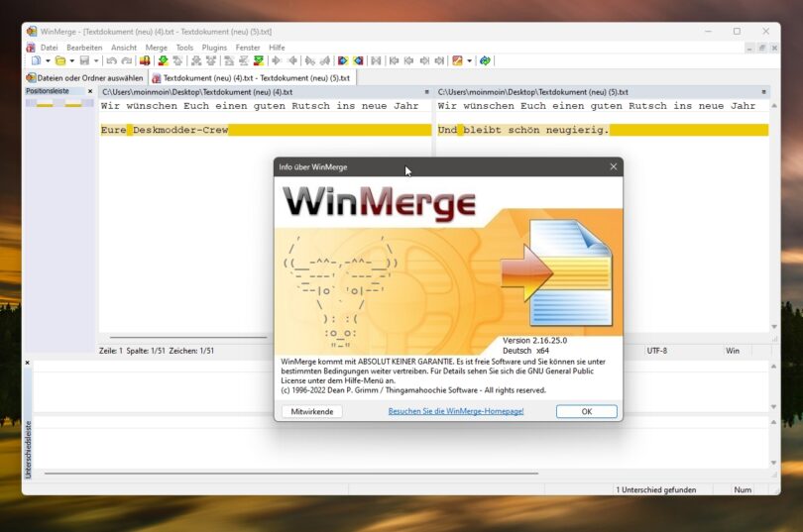The width and height of the screenshot is (803, 532).
Task: Switch to 'Dateien oder Ordner auswählen' tab
Action: [x=84, y=77]
